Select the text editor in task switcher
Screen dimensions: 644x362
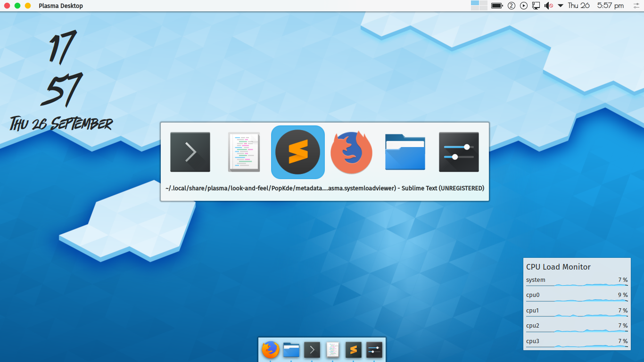[244, 152]
